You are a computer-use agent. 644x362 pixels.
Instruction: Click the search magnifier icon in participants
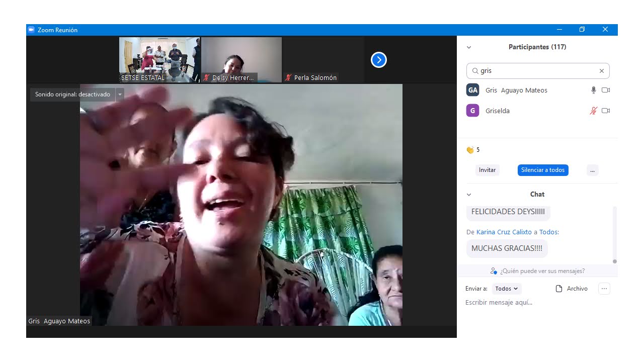click(x=475, y=71)
